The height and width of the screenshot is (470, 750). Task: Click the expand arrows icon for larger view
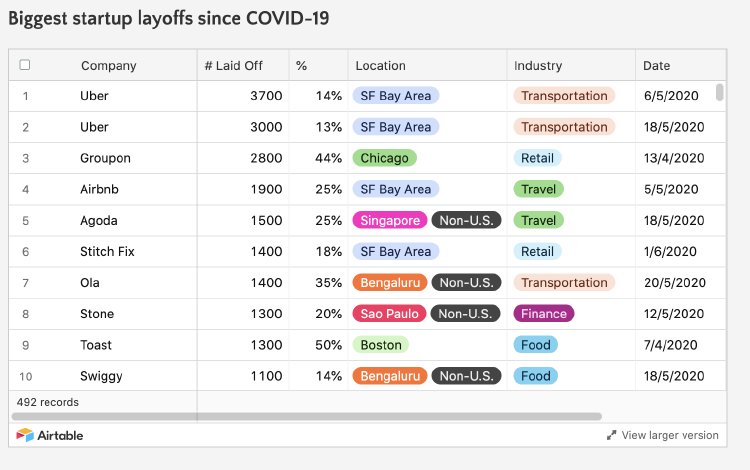click(611, 435)
